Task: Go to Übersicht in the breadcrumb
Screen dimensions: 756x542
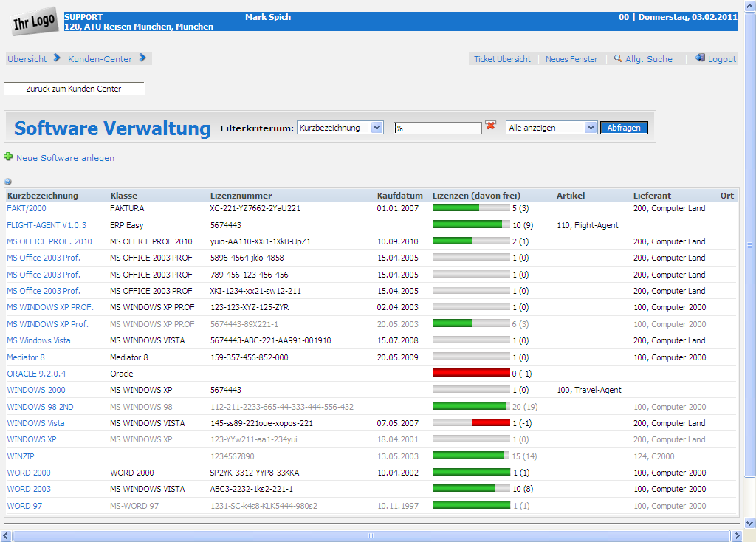Action: (27, 59)
